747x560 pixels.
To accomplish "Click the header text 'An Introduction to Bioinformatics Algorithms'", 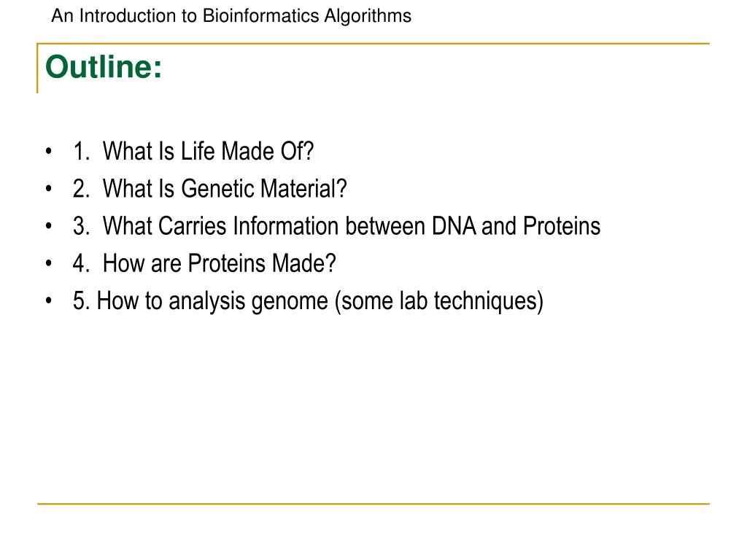I will click(x=231, y=16).
